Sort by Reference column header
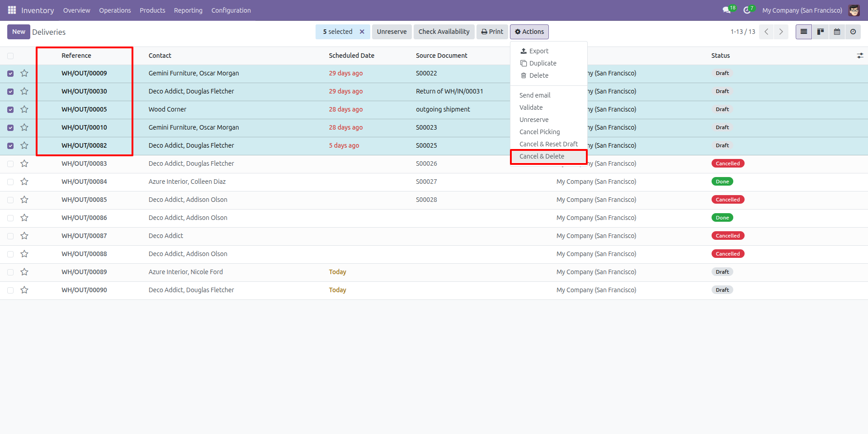Image resolution: width=868 pixels, height=434 pixels. [76, 56]
